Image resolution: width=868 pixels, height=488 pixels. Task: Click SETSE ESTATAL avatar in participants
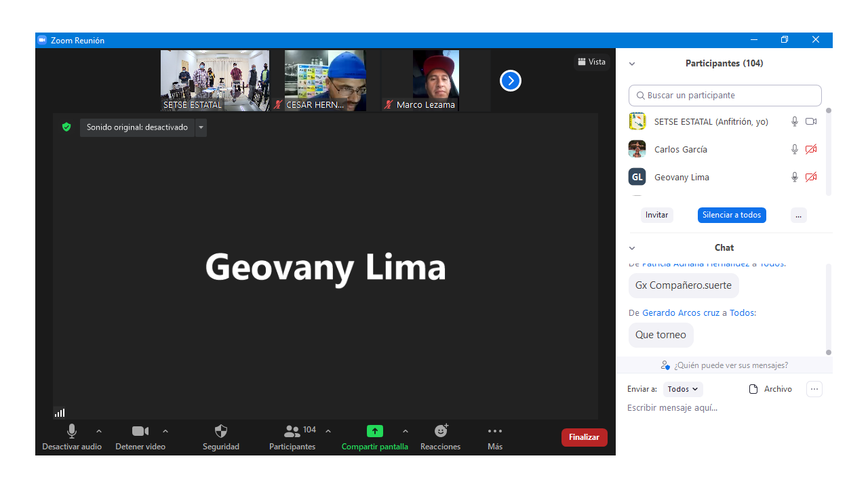click(x=637, y=121)
